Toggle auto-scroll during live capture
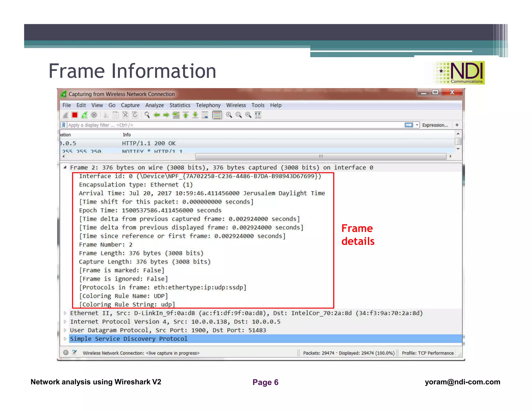The width and height of the screenshot is (532, 411). (205, 115)
